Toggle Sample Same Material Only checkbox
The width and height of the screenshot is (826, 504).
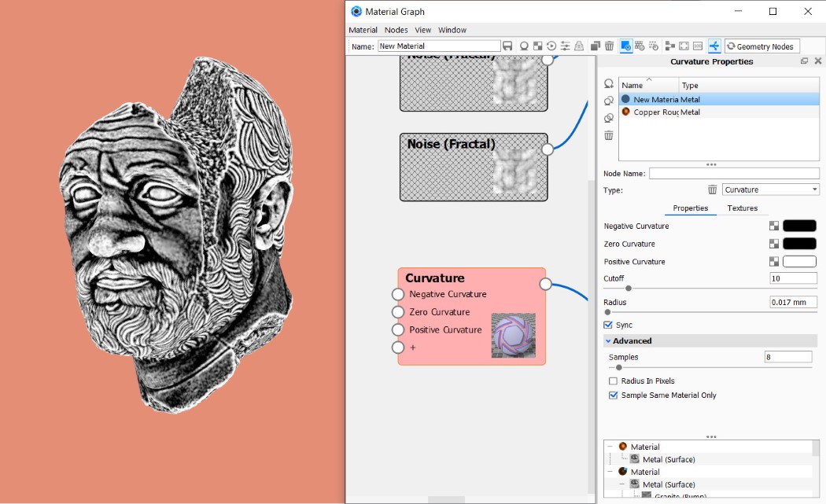pos(614,395)
